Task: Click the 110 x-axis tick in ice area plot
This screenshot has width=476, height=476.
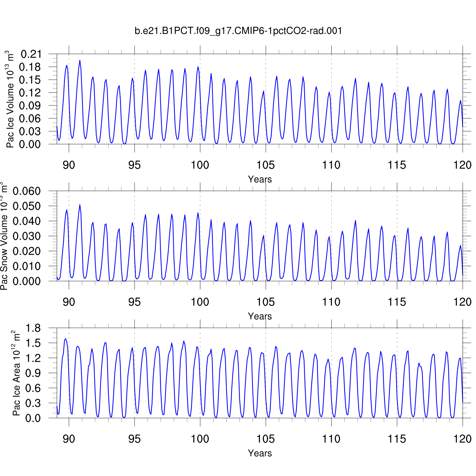Action: [x=331, y=439]
